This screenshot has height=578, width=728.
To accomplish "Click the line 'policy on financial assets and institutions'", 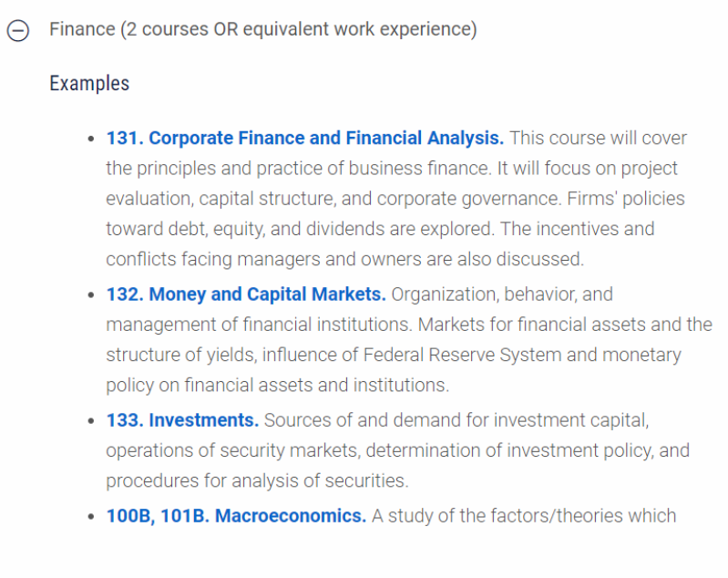I will (277, 385).
